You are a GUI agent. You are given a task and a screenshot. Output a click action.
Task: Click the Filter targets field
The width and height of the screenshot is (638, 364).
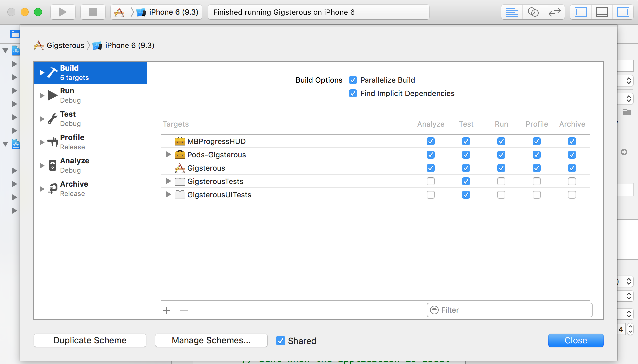(509, 310)
